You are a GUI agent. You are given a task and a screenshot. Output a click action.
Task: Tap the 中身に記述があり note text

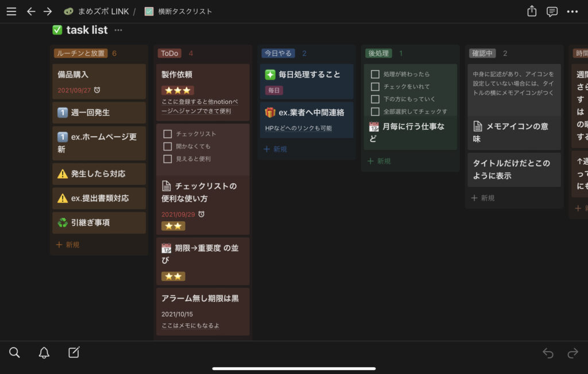(x=513, y=83)
